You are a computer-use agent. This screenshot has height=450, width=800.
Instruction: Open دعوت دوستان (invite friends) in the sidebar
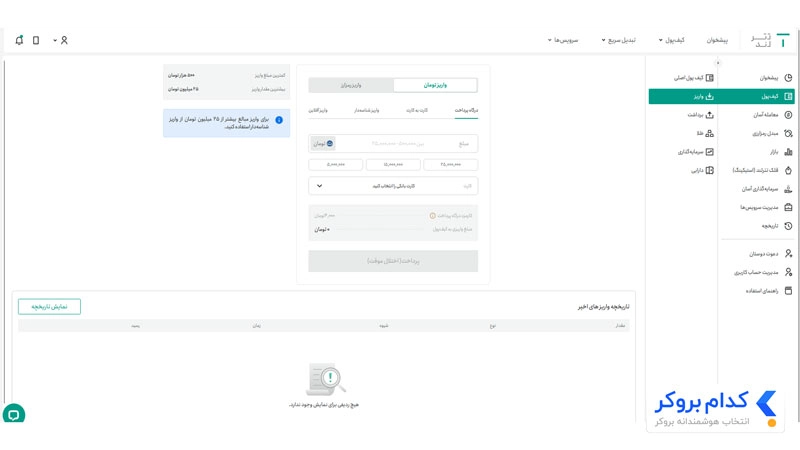click(x=770, y=254)
